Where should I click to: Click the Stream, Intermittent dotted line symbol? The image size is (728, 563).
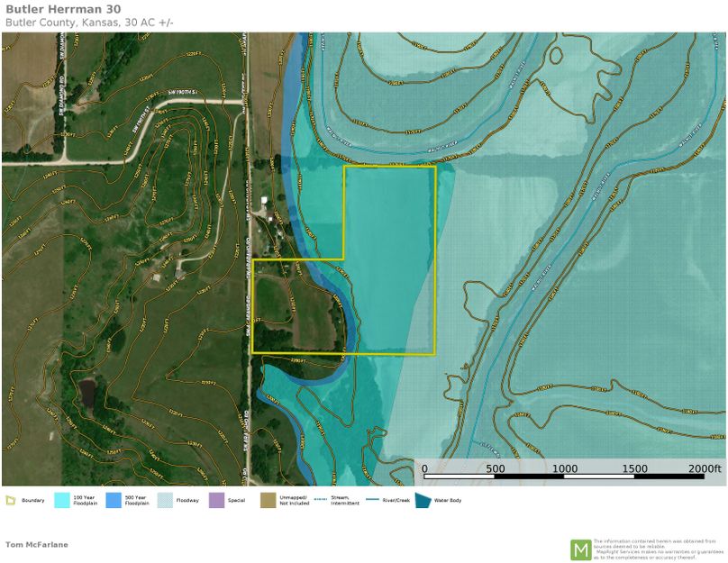pyautogui.click(x=321, y=496)
